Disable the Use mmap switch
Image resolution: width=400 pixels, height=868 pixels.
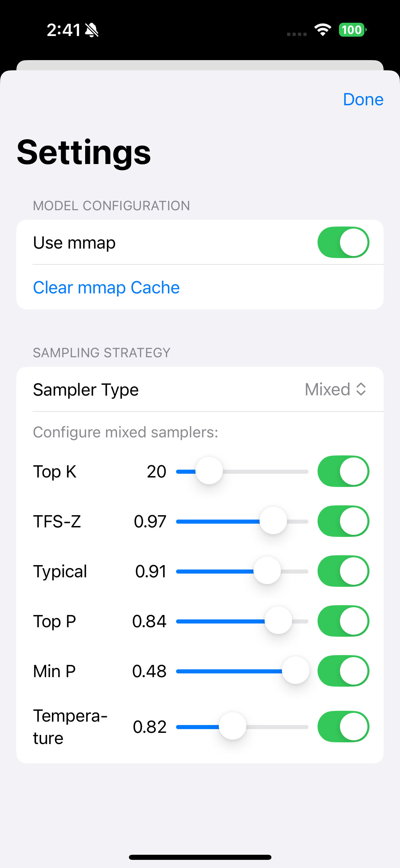click(x=343, y=242)
